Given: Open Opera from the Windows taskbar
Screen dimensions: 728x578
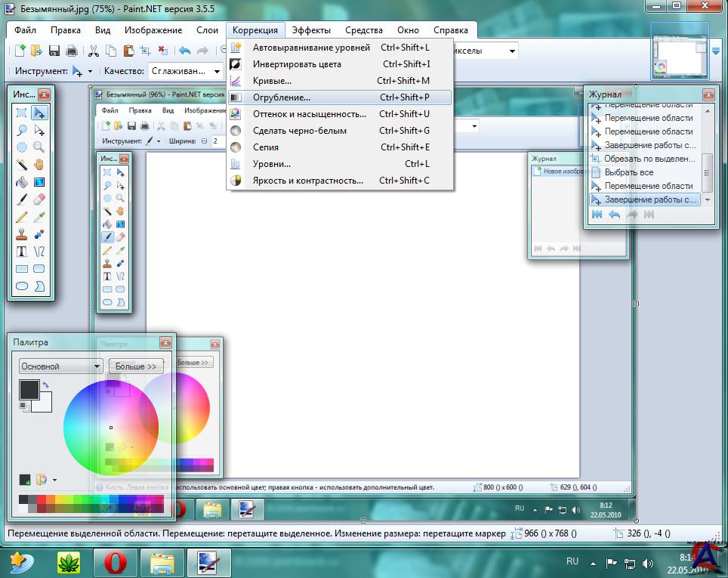Looking at the screenshot, I should (115, 563).
